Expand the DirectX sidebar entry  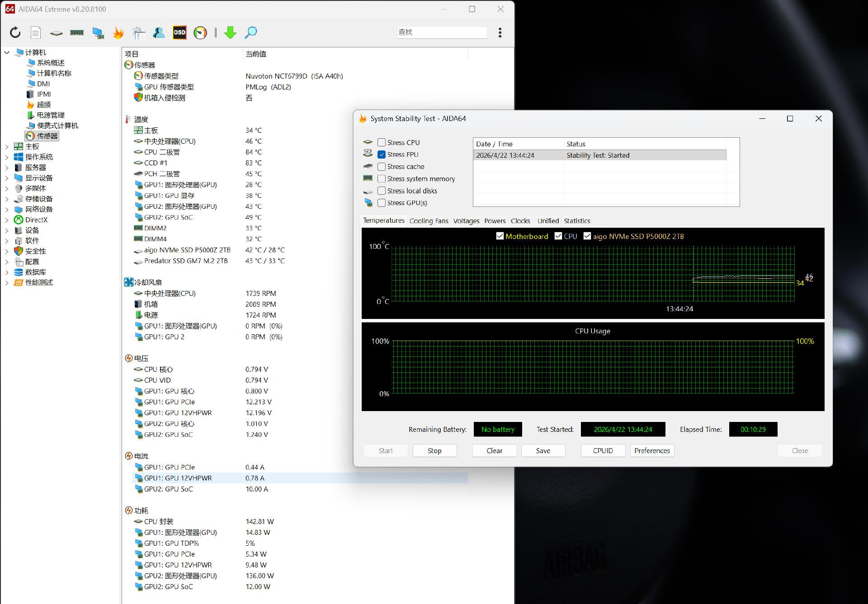click(6, 220)
